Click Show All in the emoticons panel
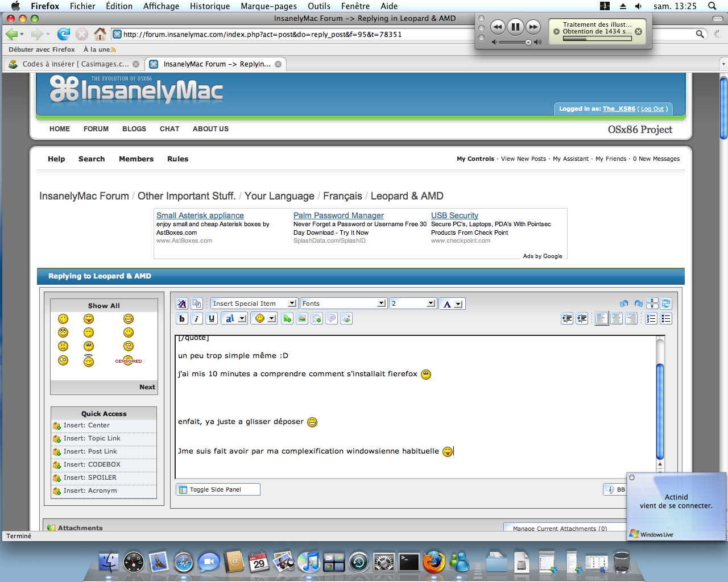 coord(104,306)
